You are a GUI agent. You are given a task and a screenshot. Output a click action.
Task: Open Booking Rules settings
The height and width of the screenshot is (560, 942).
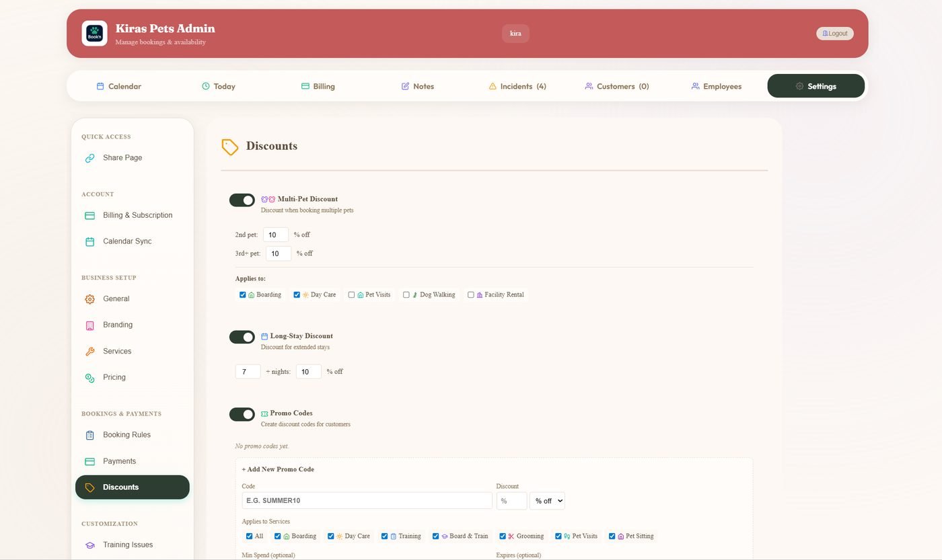coord(133,435)
